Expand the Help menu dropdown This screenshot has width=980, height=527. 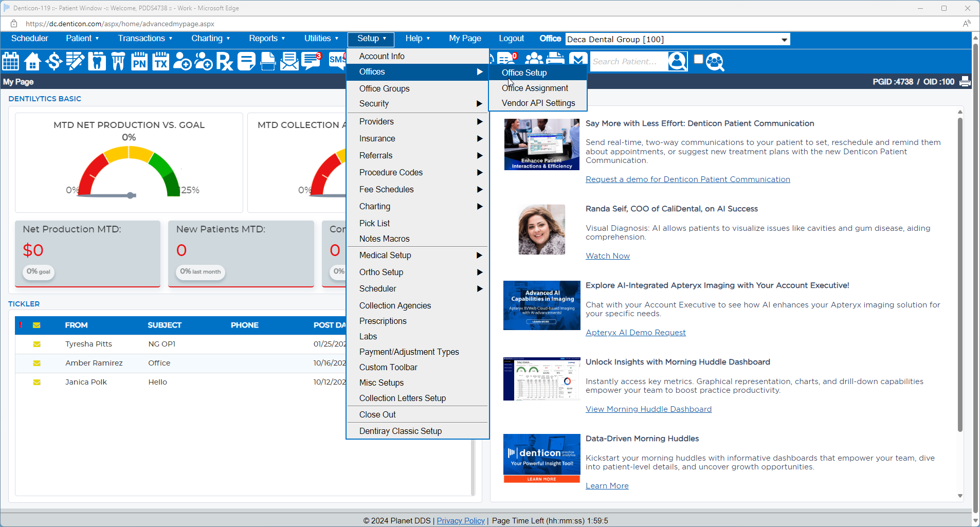point(418,39)
